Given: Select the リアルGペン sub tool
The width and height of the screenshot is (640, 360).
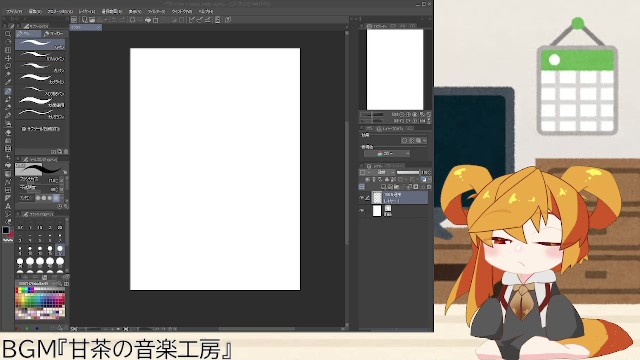Looking at the screenshot, I should coord(40,56).
